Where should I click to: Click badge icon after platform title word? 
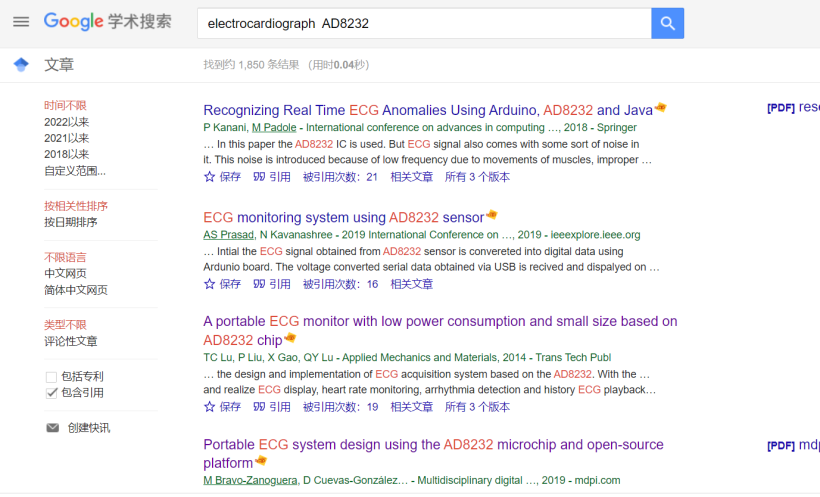point(260,461)
